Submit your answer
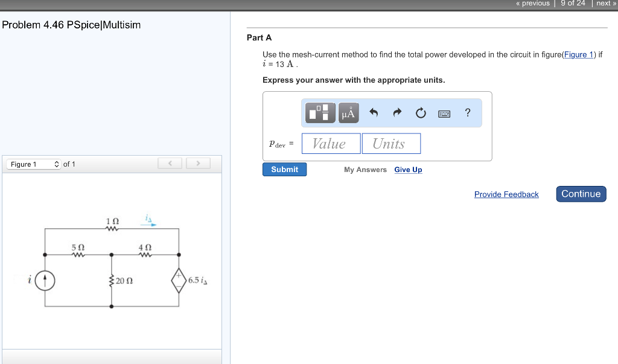The width and height of the screenshot is (618, 364). [284, 169]
